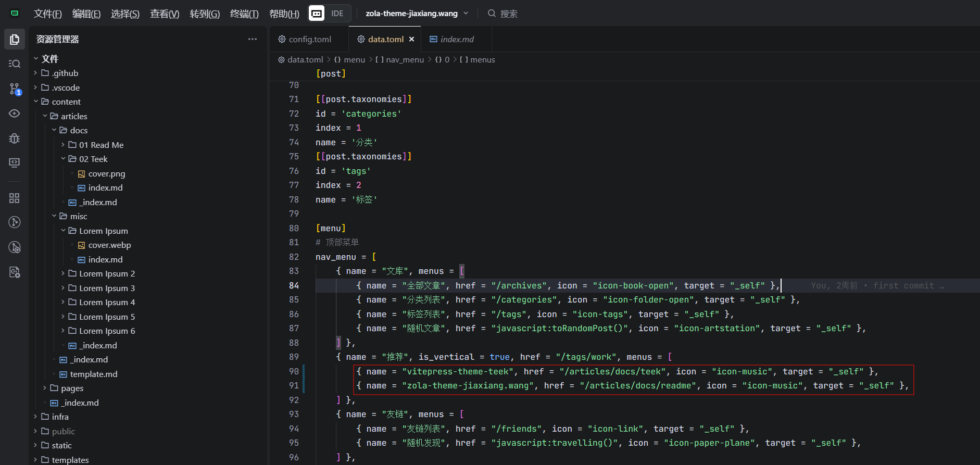This screenshot has width=980, height=465.
Task: Click the IDE mode icon button in title bar
Action: click(x=317, y=13)
